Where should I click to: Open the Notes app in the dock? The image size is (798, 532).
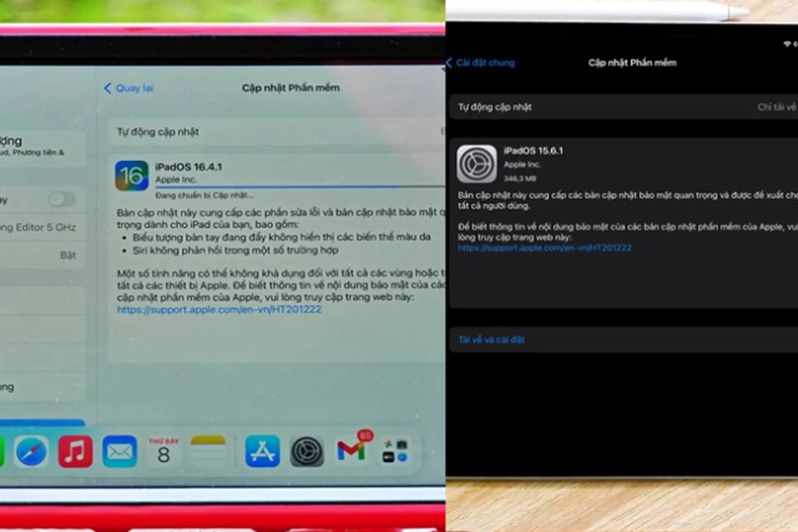click(x=208, y=451)
